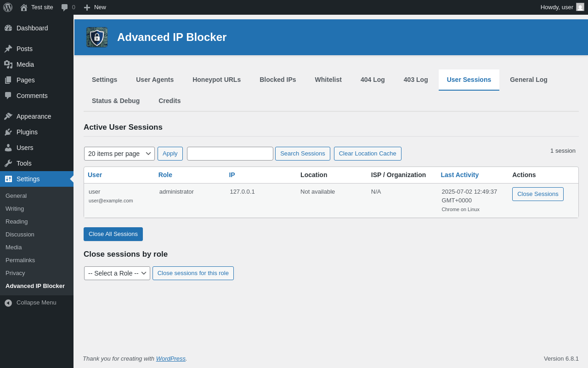
Task: Open Reading settings submenu
Action: click(17, 221)
